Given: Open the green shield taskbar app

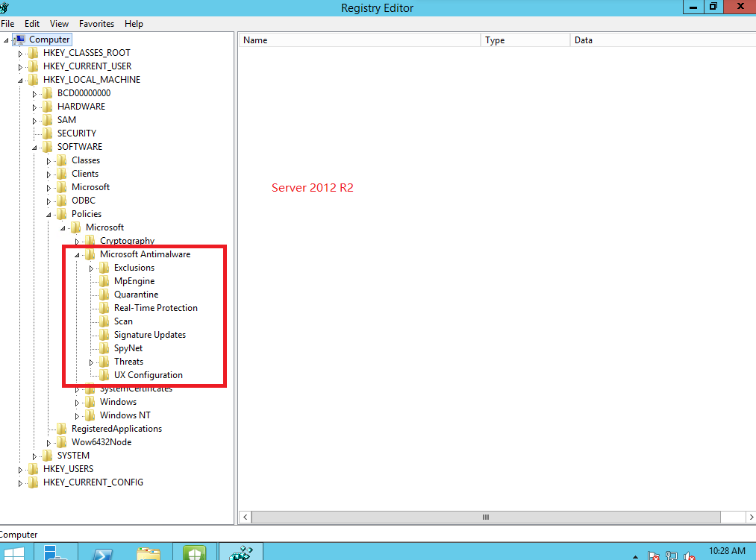Looking at the screenshot, I should point(195,553).
